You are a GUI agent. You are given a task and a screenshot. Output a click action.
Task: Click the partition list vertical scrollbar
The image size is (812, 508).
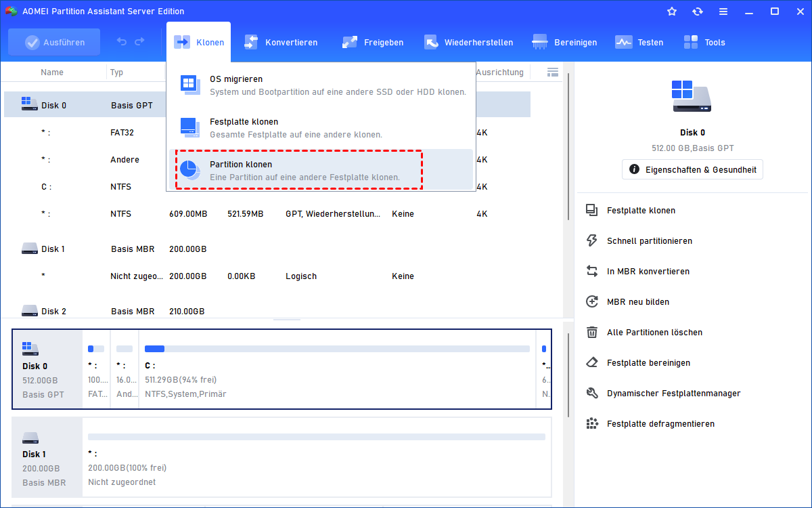tap(568, 146)
